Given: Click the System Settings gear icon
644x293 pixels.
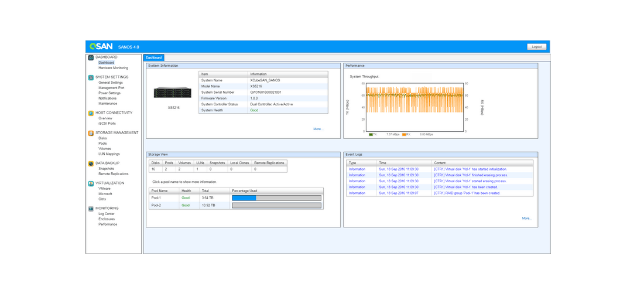Looking at the screenshot, I should [91, 77].
